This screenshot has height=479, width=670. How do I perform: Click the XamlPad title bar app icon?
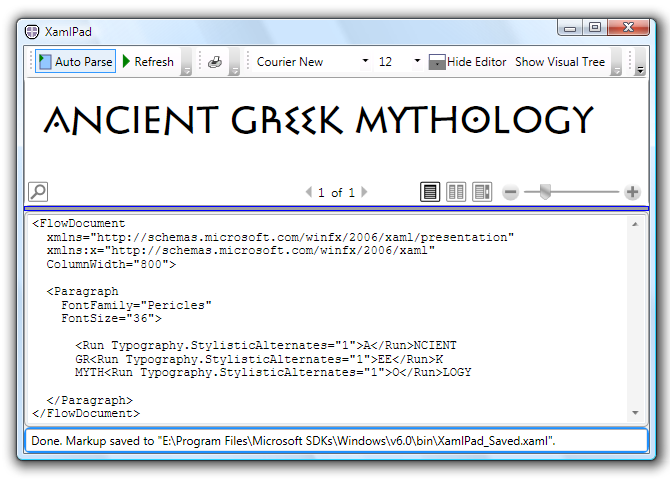click(x=32, y=32)
